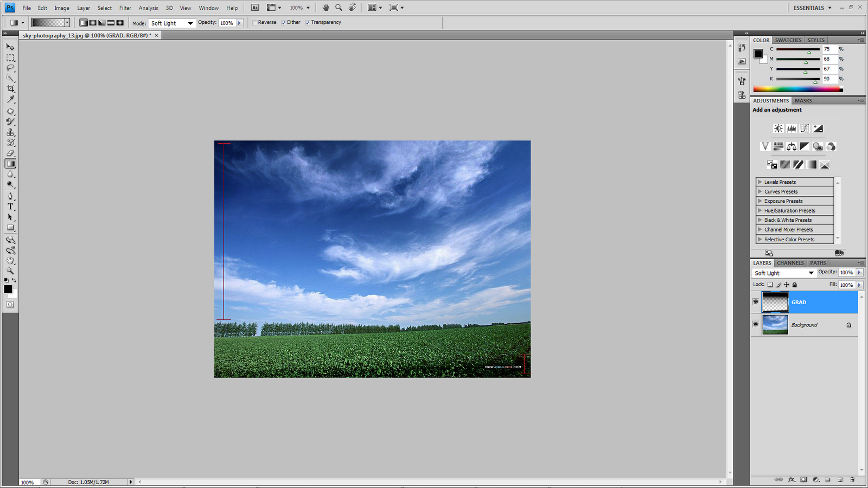
Task: Add a layer mask from Layers panel
Action: 803,480
